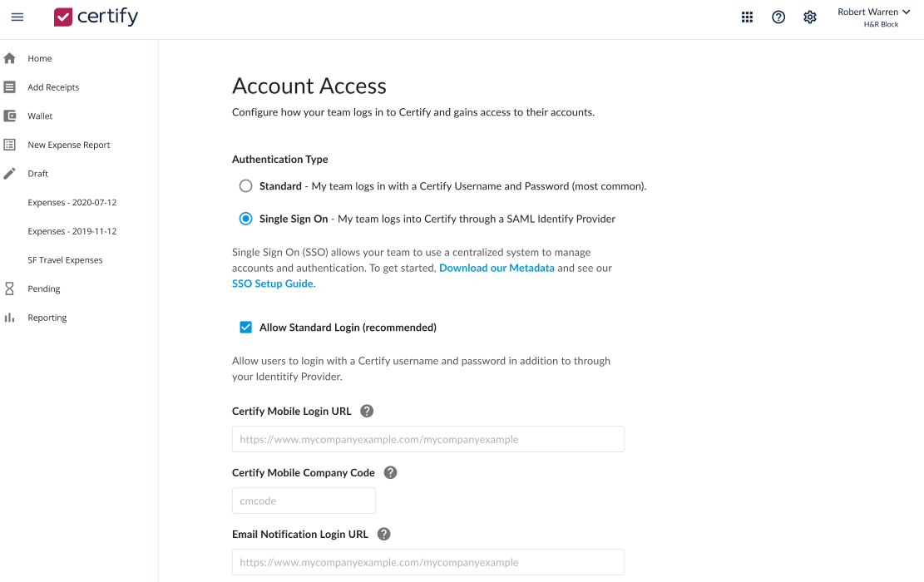924x582 pixels.
Task: Open draft Expenses - 2019-11-12
Action: (x=72, y=231)
